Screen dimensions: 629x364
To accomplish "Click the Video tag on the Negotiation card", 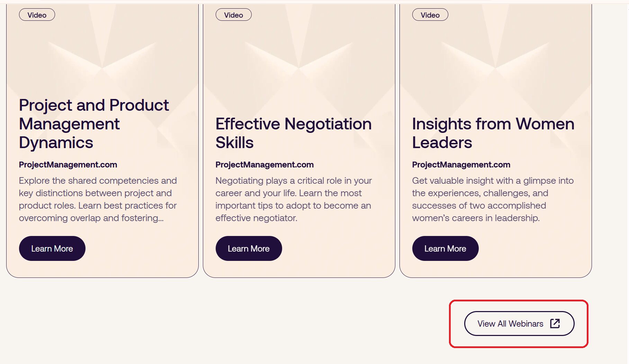I will tap(234, 15).
